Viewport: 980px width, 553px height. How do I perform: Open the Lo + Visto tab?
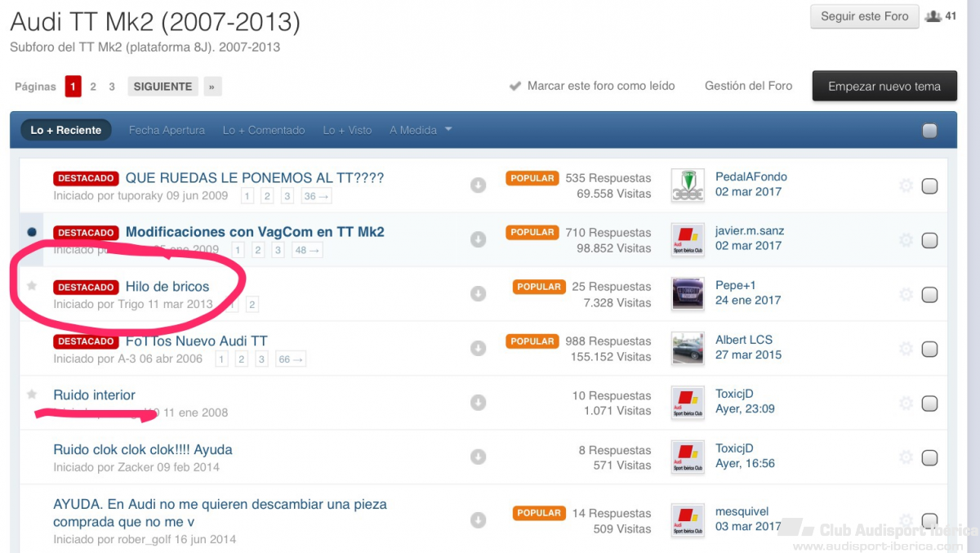tap(347, 130)
